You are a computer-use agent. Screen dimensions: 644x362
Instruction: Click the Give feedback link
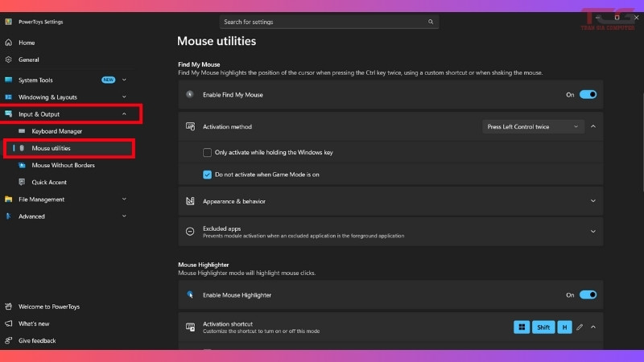37,340
